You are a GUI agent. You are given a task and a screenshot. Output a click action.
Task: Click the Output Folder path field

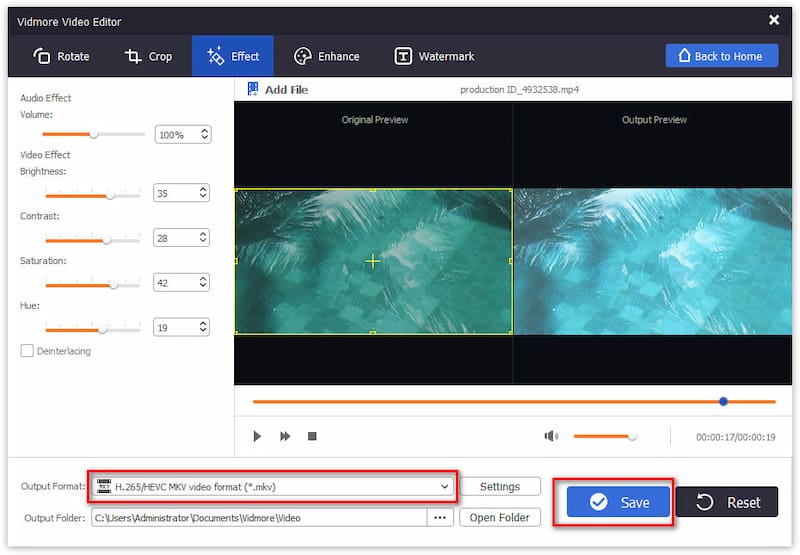tap(258, 518)
